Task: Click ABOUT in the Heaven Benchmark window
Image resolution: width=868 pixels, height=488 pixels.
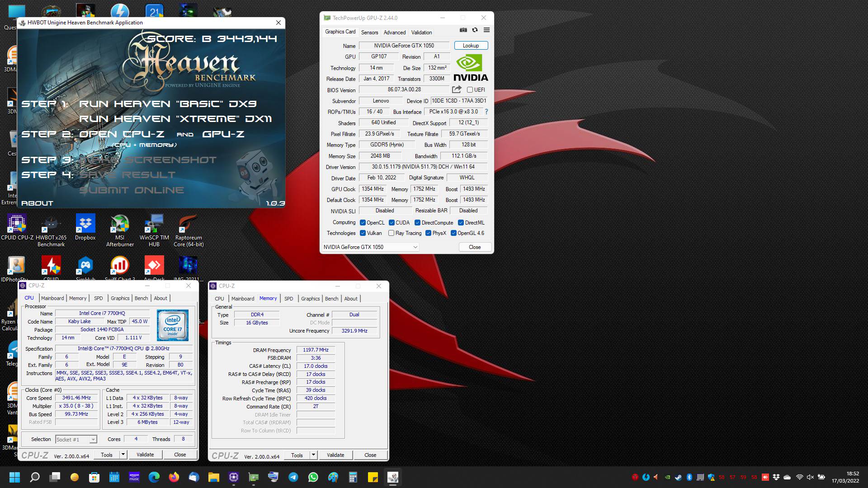Action: pos(37,203)
